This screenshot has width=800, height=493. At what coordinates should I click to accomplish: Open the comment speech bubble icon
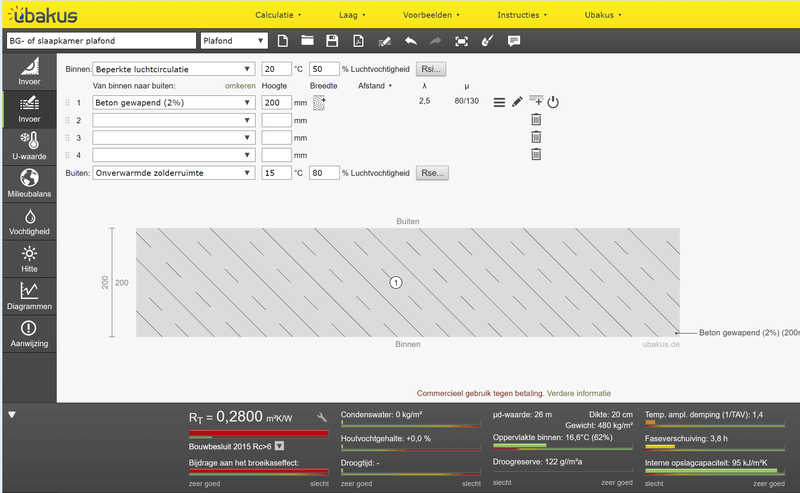514,41
